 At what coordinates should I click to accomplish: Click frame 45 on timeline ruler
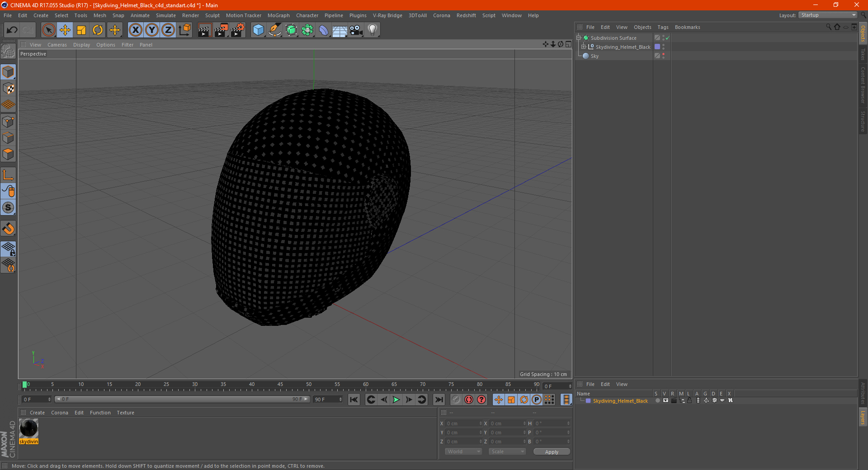coord(280,385)
